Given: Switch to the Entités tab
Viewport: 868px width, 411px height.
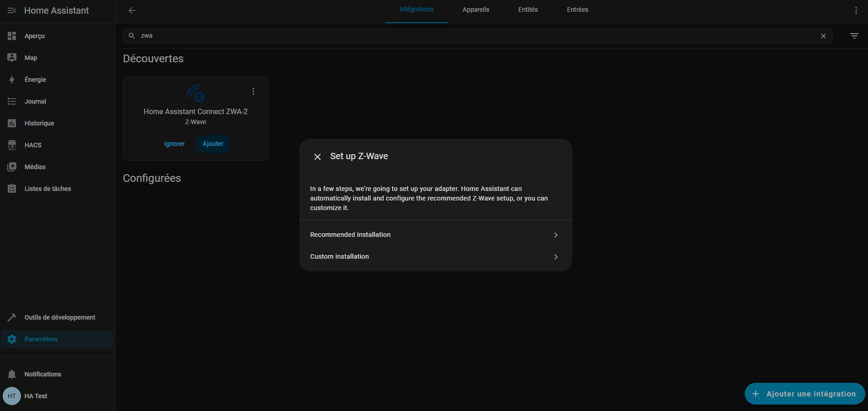Looking at the screenshot, I should (528, 10).
